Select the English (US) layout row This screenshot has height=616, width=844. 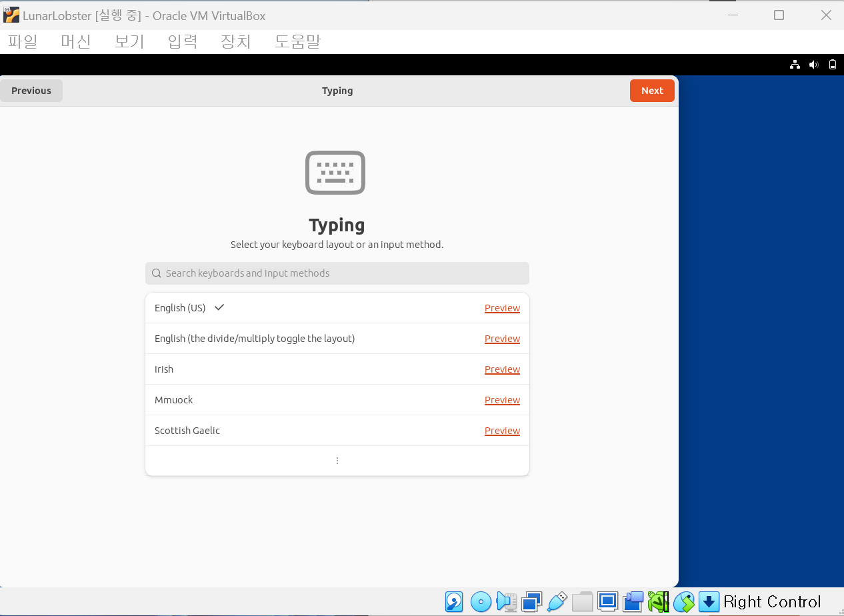[337, 308]
